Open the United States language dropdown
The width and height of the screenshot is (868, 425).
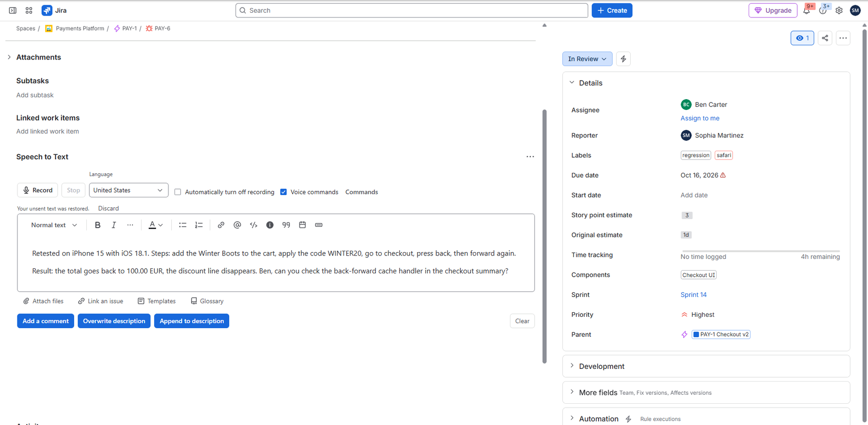(128, 190)
